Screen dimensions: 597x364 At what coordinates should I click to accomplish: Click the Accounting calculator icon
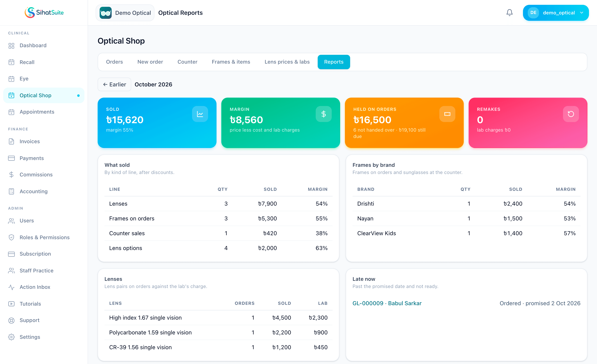point(11,191)
